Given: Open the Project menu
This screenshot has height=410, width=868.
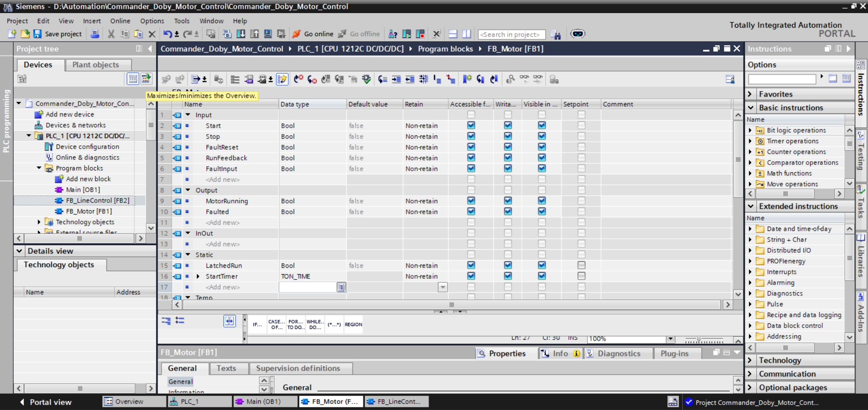Looking at the screenshot, I should (x=17, y=21).
